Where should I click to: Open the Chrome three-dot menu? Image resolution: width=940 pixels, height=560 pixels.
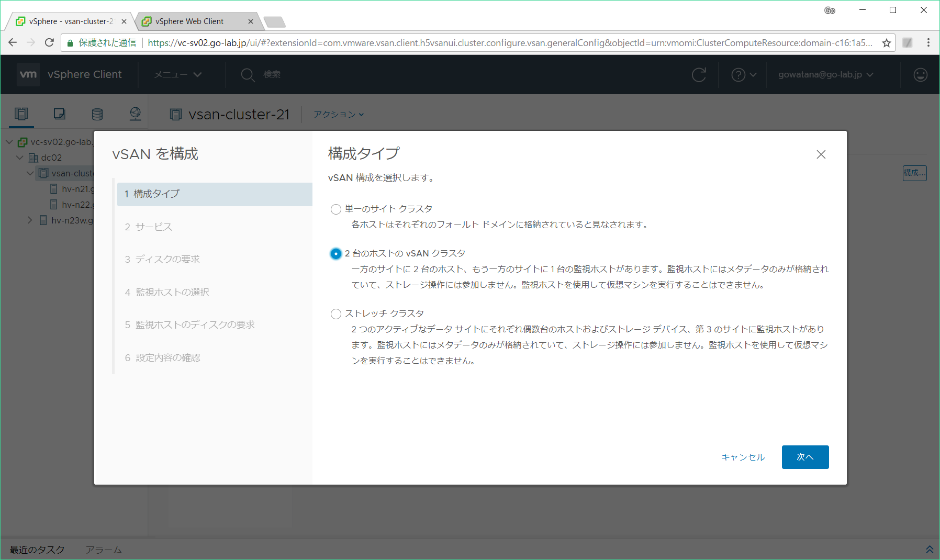tap(928, 43)
